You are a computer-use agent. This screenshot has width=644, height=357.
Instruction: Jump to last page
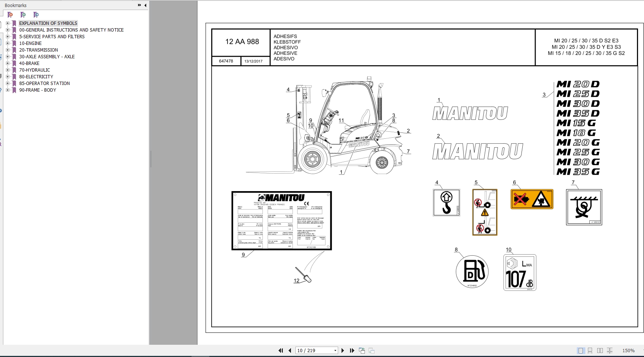(352, 350)
